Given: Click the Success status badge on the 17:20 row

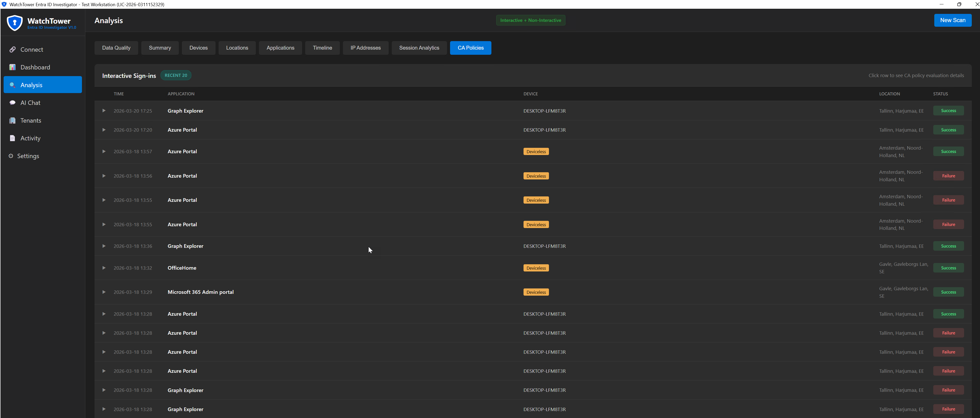Looking at the screenshot, I should click(x=948, y=129).
